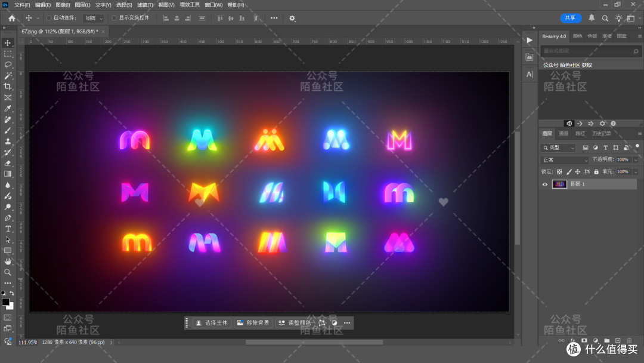
Task: Switch to the 路径 tab
Action: (x=580, y=134)
